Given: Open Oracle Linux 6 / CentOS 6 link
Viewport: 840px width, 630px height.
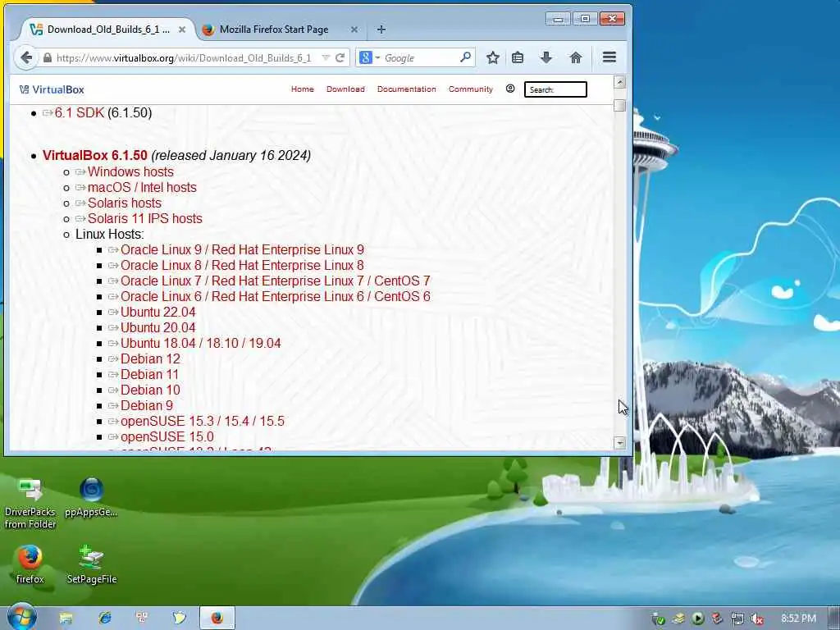Looking at the screenshot, I should click(276, 296).
